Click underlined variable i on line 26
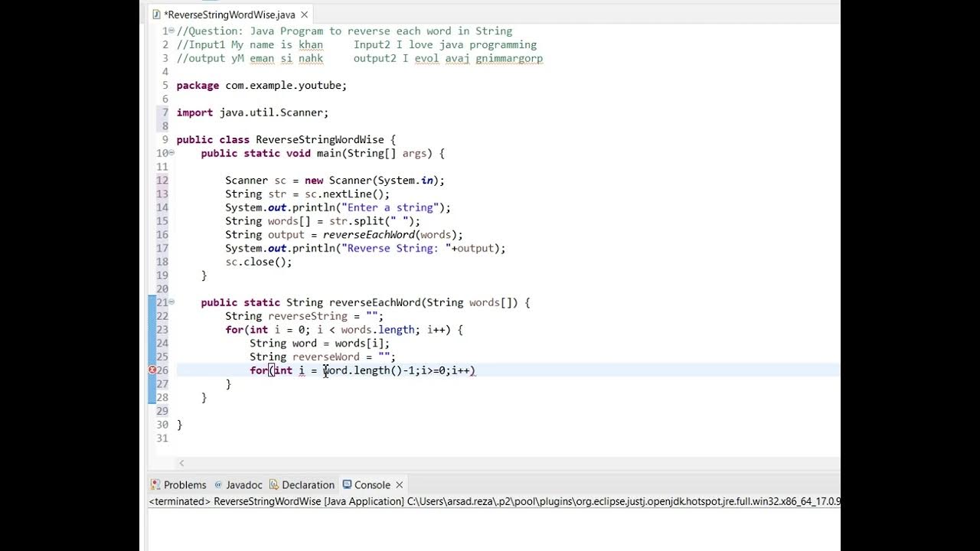 [x=302, y=370]
